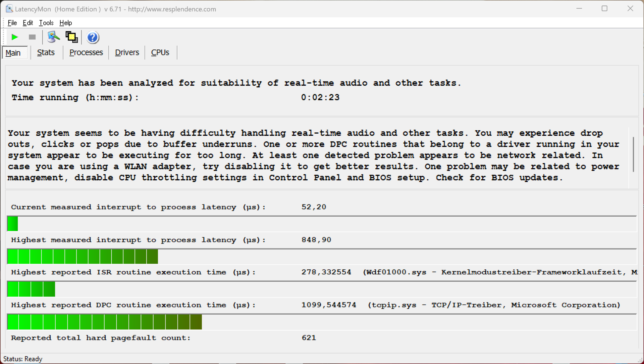The image size is (644, 364).
Task: Click the ISR value 278,332554
Action: [326, 272]
